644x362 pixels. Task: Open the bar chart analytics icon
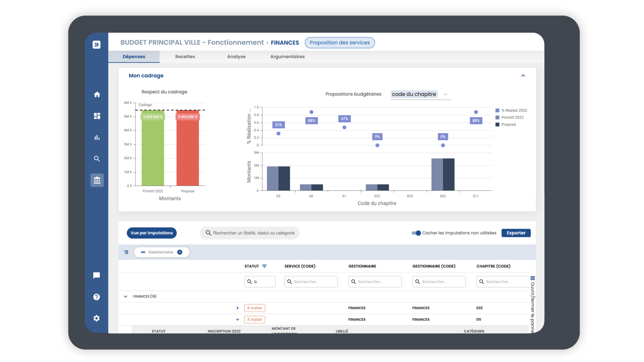pyautogui.click(x=97, y=137)
